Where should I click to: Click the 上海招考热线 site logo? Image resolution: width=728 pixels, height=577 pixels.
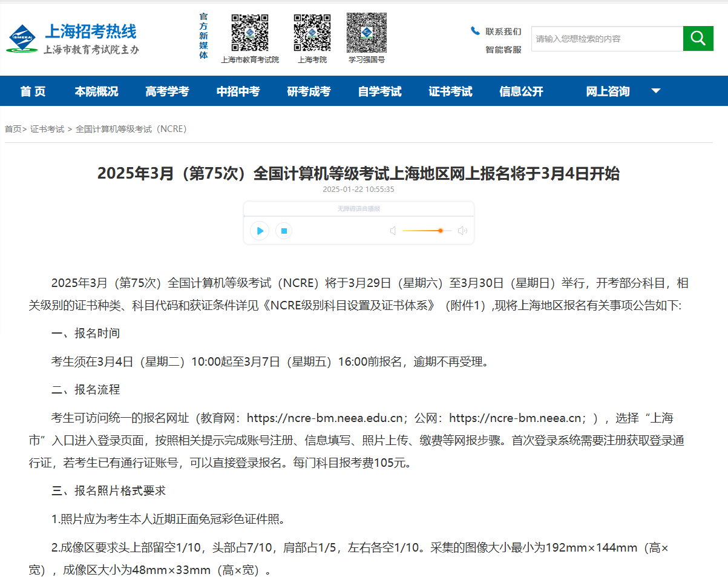pos(73,39)
